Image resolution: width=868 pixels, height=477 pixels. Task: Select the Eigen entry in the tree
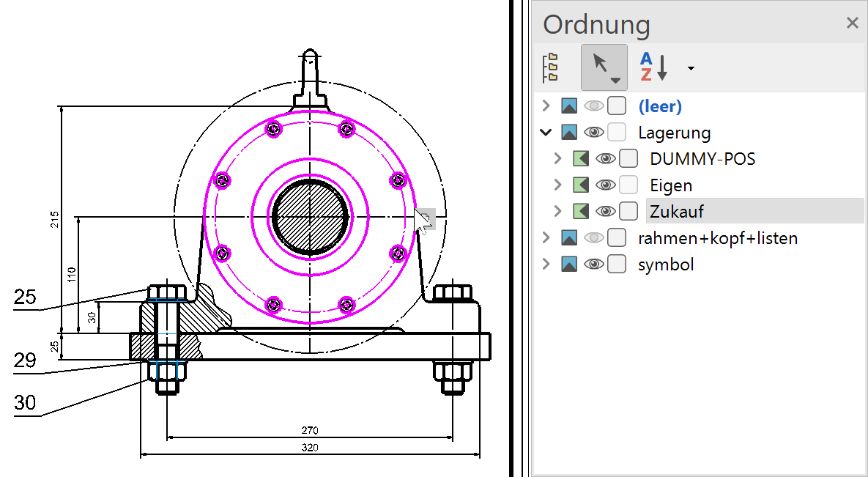click(x=671, y=185)
